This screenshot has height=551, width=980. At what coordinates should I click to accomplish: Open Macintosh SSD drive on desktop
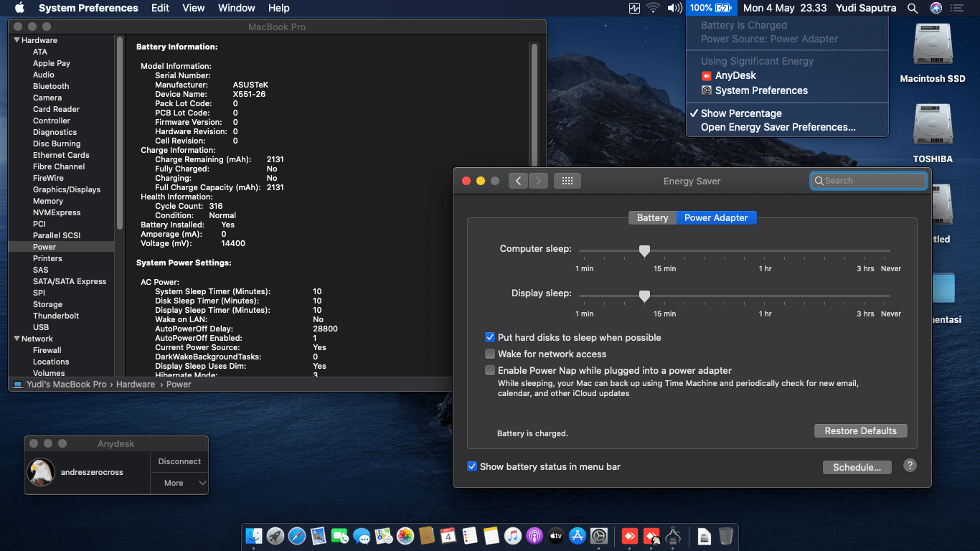[x=933, y=55]
